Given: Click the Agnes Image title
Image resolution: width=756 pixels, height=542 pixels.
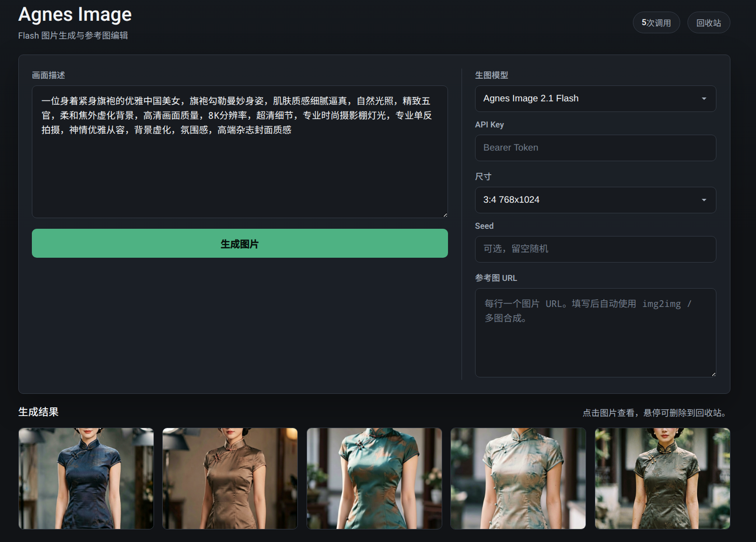Looking at the screenshot, I should point(75,14).
